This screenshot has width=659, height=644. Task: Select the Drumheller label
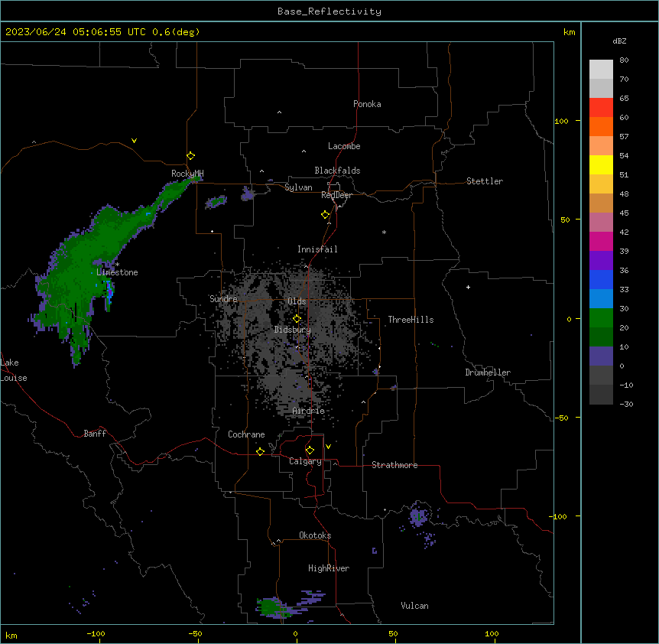pyautogui.click(x=488, y=372)
